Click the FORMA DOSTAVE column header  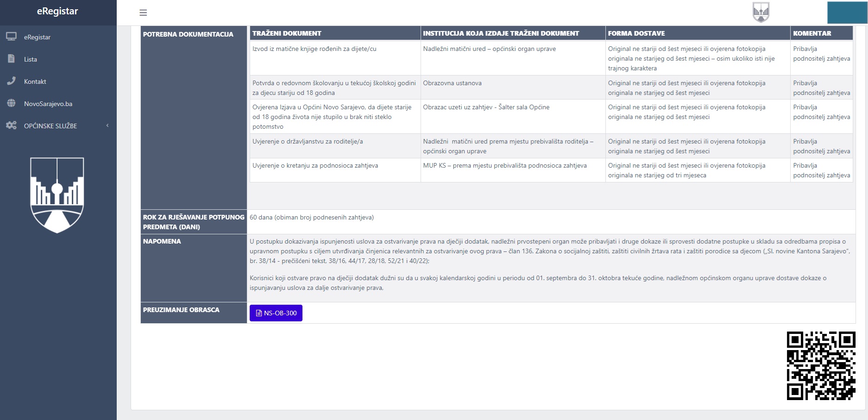coord(636,33)
